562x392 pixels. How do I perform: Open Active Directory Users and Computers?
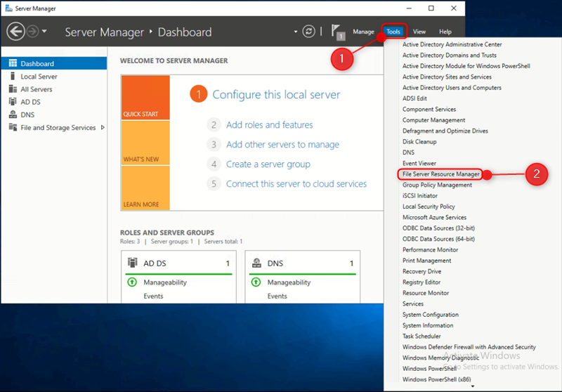pyautogui.click(x=452, y=87)
